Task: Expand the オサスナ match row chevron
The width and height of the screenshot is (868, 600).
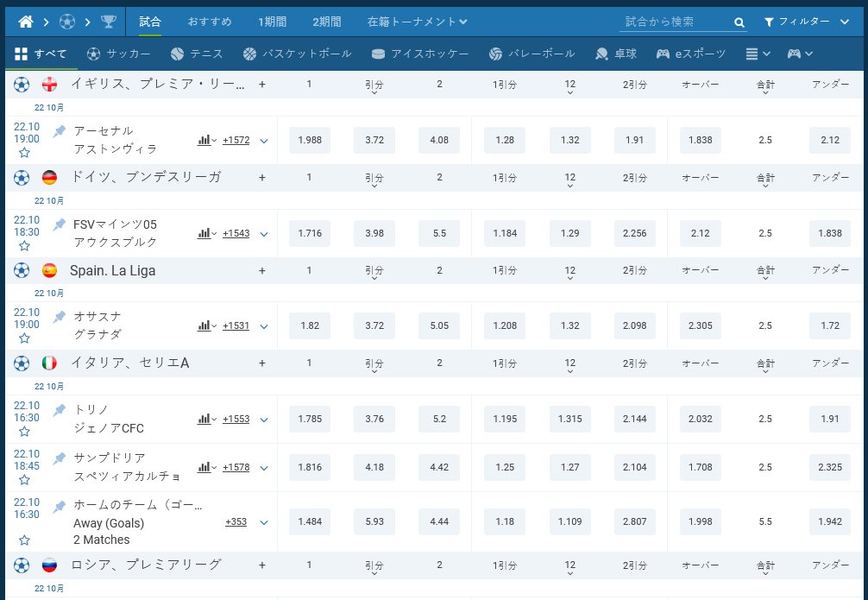Action: click(264, 326)
